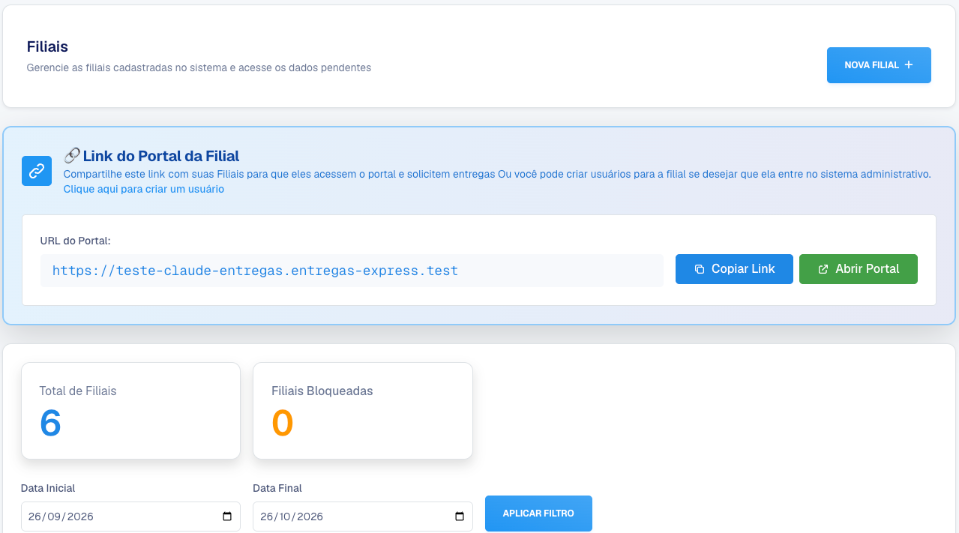Click the total count number 6
The image size is (959, 533).
pos(50,423)
